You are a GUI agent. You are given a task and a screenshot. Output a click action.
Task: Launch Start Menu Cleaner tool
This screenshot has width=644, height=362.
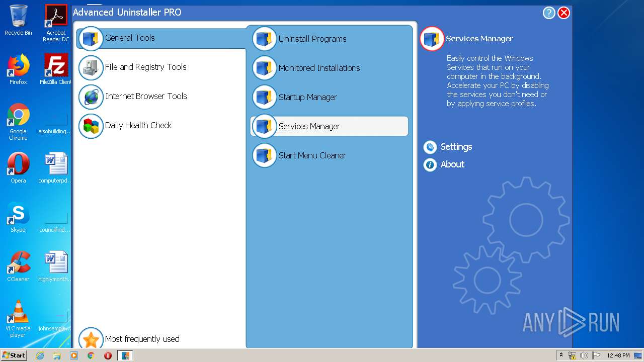[312, 156]
